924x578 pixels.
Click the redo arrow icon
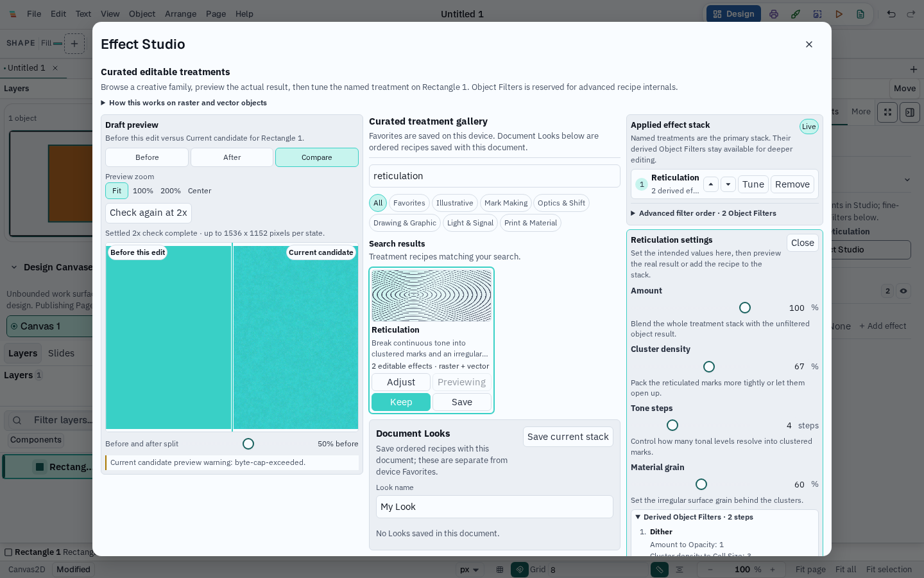click(911, 14)
